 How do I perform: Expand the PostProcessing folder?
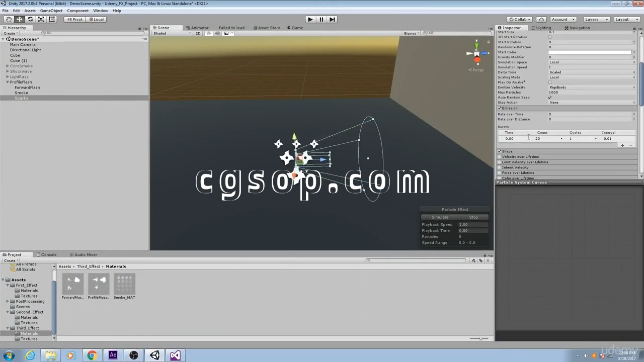tap(8, 301)
